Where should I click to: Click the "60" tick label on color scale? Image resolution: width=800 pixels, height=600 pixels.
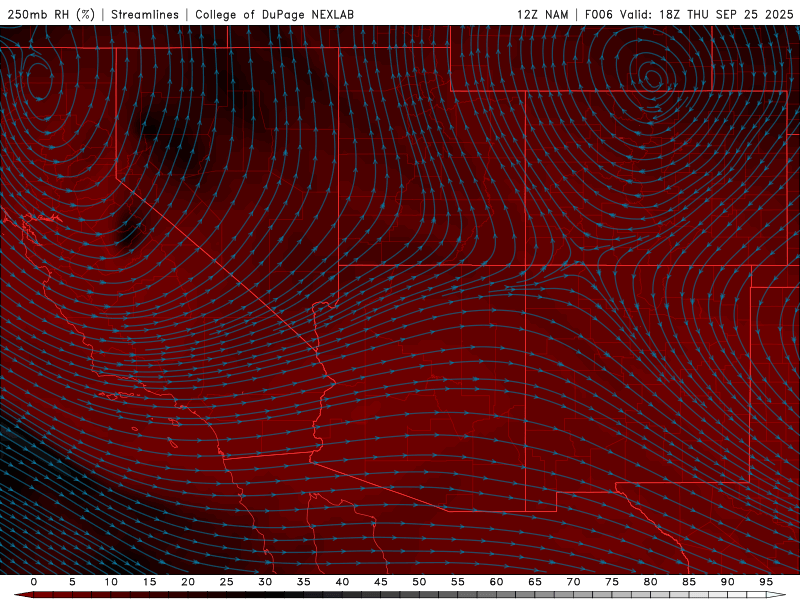(496, 582)
